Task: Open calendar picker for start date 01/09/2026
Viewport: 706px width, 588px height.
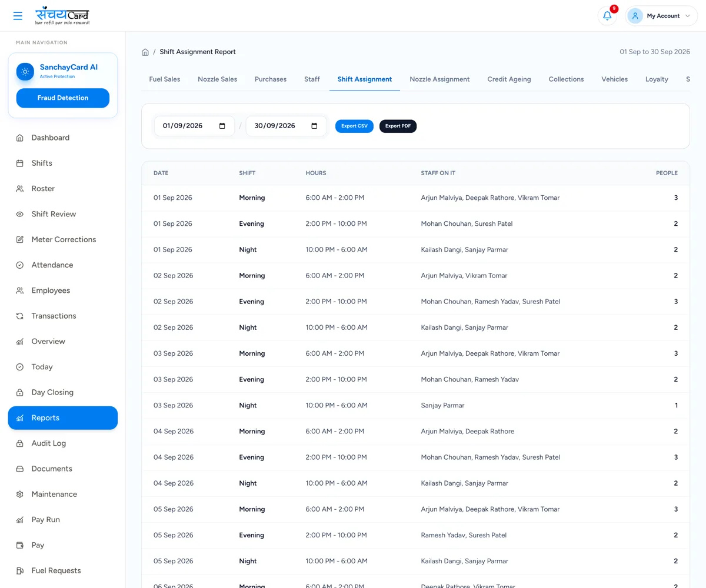Action: [x=222, y=126]
